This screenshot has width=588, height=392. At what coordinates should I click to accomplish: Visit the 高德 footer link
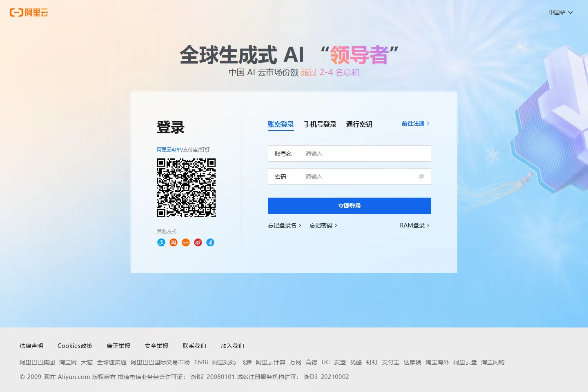[312, 362]
